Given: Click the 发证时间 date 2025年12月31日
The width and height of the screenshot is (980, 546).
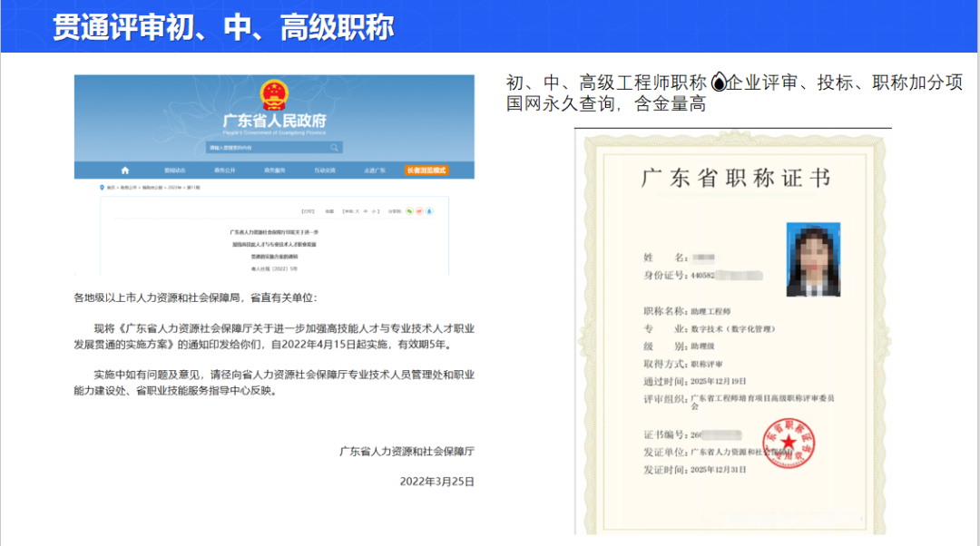Looking at the screenshot, I should coord(718,469).
